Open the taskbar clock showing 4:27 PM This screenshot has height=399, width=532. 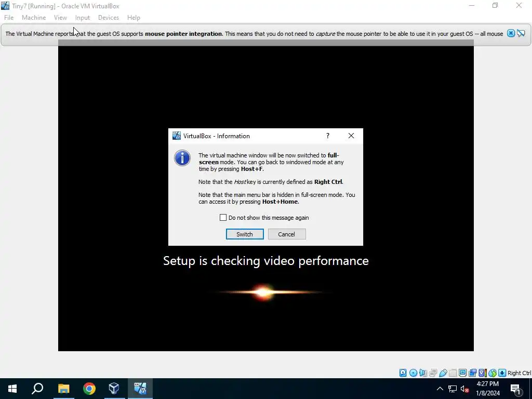click(488, 389)
